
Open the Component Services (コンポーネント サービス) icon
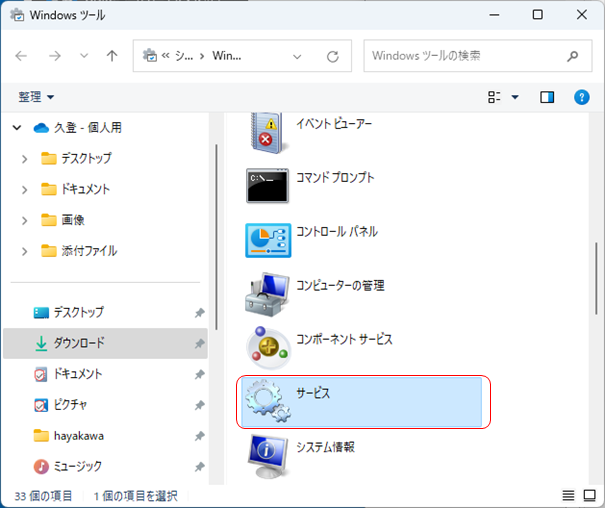(267, 347)
